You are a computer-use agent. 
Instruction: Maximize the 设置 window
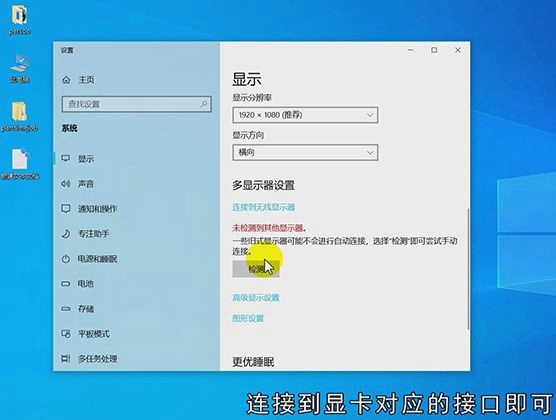[x=434, y=50]
